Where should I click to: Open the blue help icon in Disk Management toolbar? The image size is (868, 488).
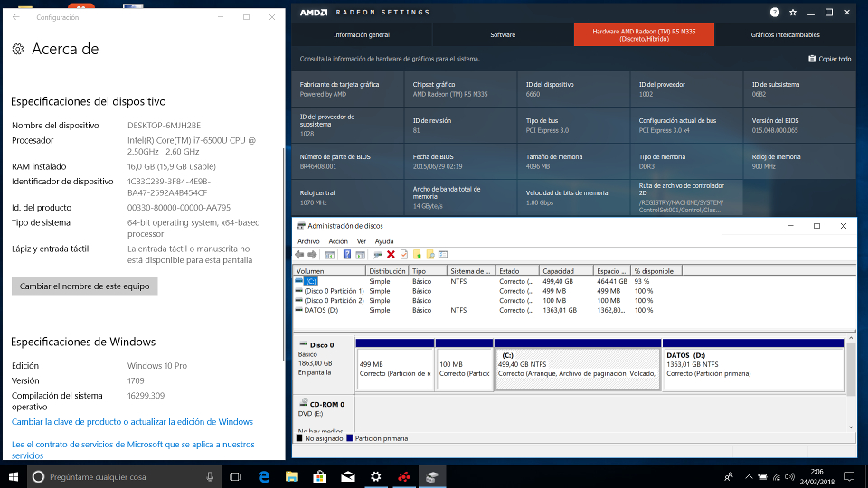pyautogui.click(x=347, y=255)
